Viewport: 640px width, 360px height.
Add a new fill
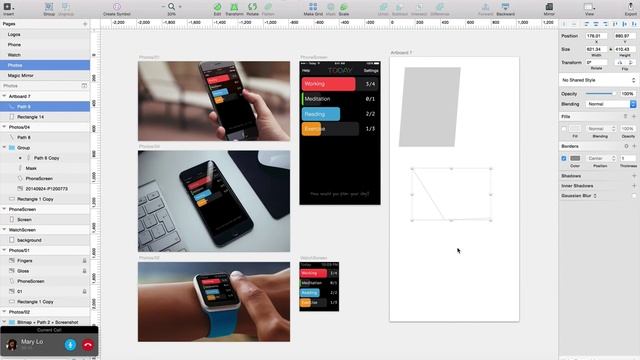[634, 117]
